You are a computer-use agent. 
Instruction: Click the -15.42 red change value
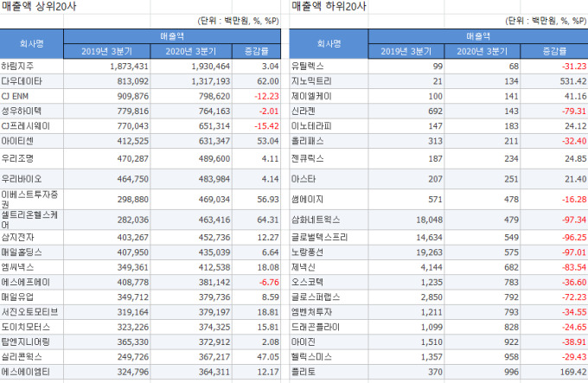point(266,126)
